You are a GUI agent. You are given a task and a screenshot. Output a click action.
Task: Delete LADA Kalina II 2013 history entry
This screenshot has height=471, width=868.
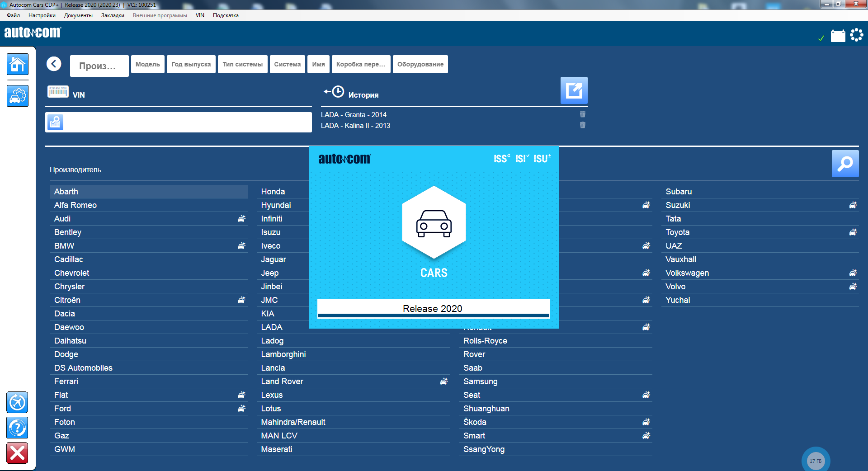[x=582, y=125]
